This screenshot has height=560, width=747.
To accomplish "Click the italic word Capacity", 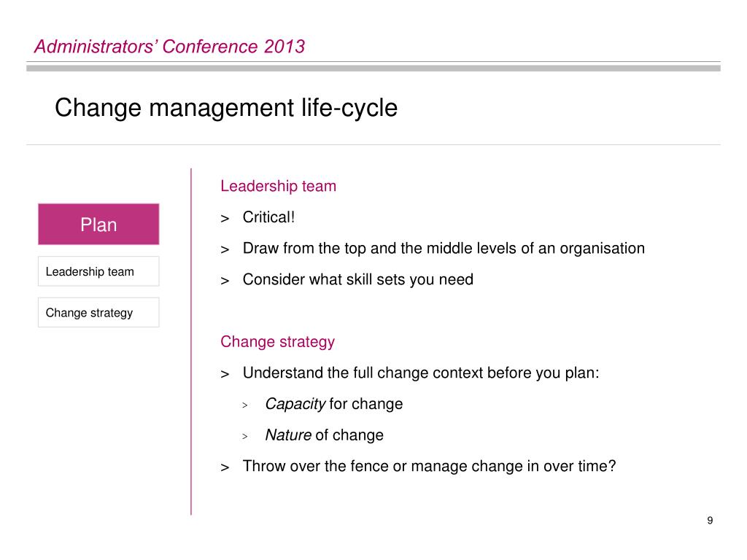I will tap(295, 404).
